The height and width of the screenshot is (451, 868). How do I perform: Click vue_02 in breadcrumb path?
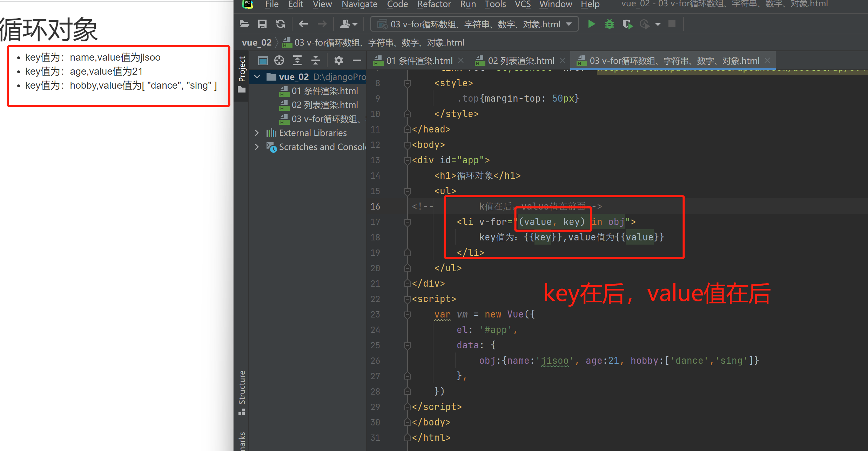[256, 43]
